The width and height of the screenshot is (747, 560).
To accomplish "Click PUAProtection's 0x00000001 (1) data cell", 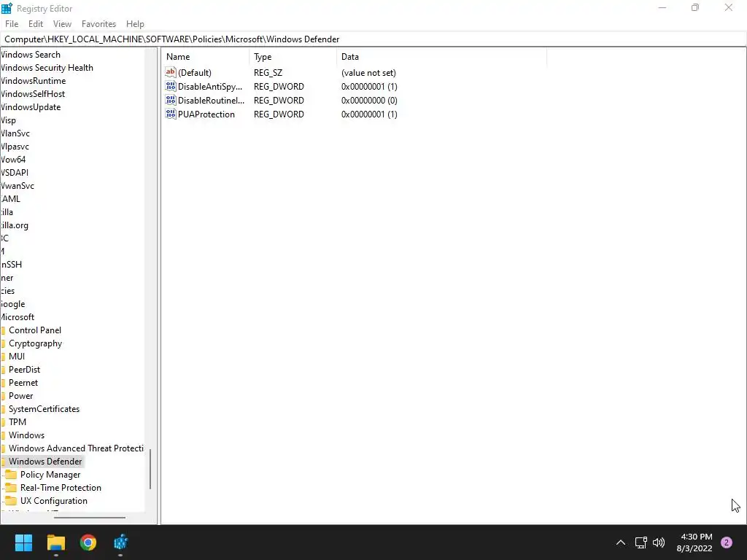I will 369,114.
